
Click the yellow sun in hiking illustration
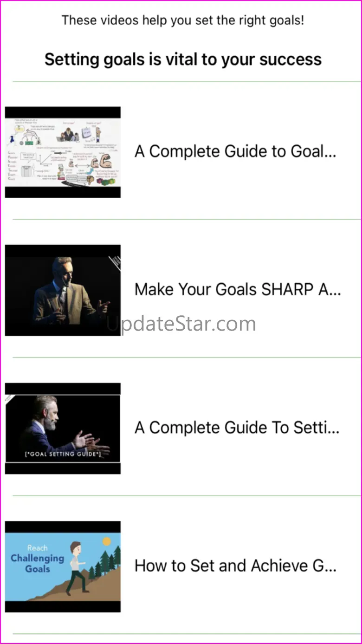[x=107, y=541]
